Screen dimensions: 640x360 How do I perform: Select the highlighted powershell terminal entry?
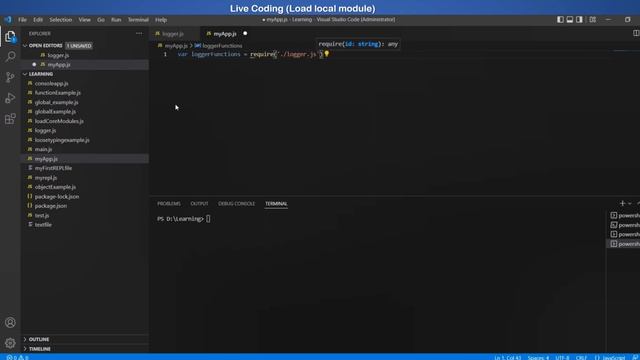point(625,244)
